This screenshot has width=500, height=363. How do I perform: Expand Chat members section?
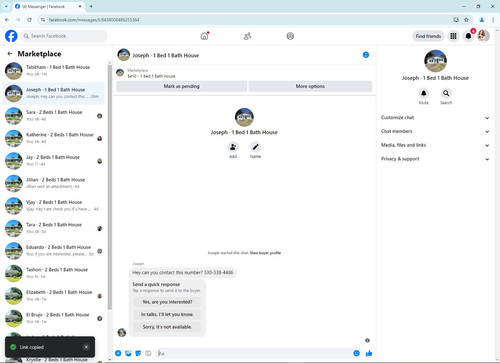point(435,131)
